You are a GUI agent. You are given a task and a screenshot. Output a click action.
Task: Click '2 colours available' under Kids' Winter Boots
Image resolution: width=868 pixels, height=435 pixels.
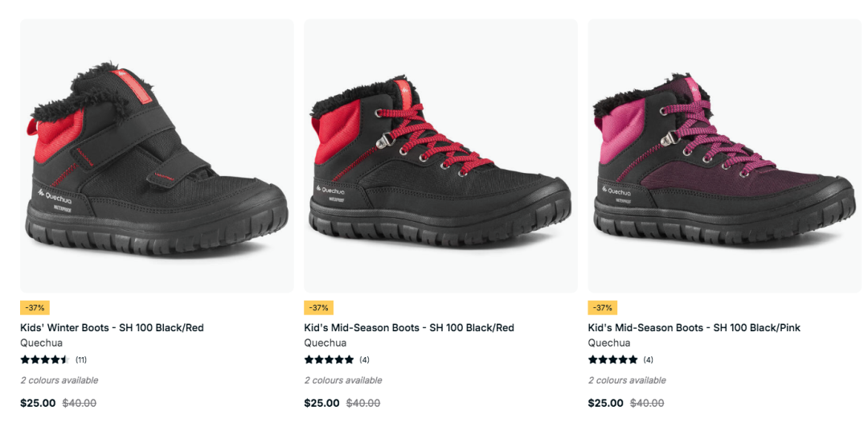(x=59, y=380)
